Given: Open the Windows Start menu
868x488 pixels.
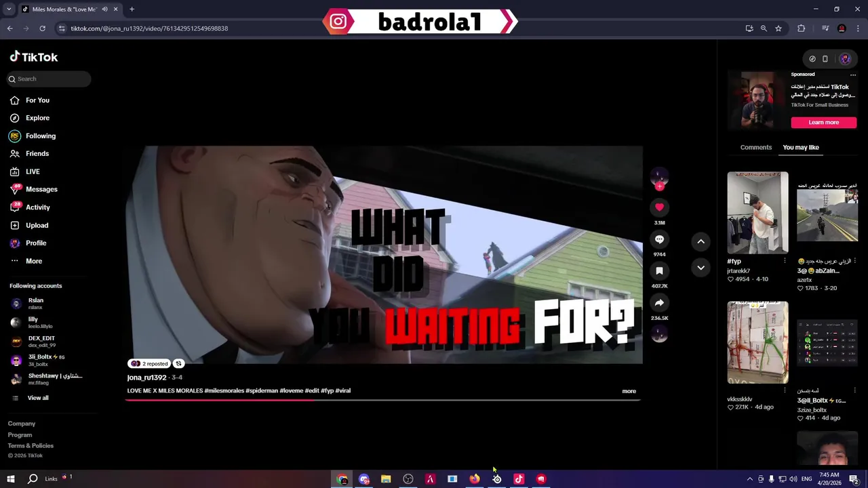Looking at the screenshot, I should coord(10,479).
